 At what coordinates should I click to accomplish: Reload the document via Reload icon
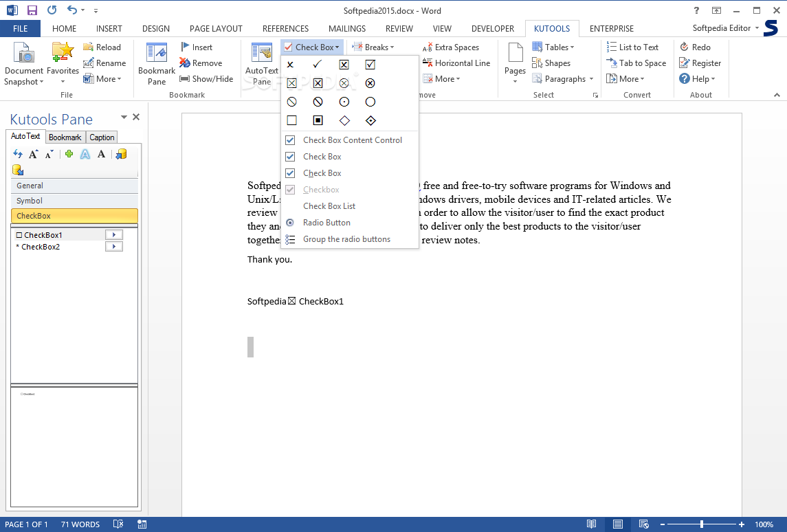102,47
